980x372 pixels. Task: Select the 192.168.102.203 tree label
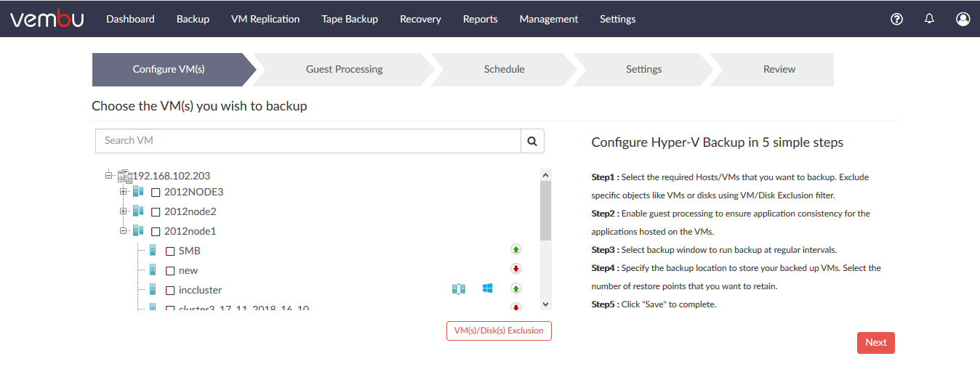(x=172, y=176)
